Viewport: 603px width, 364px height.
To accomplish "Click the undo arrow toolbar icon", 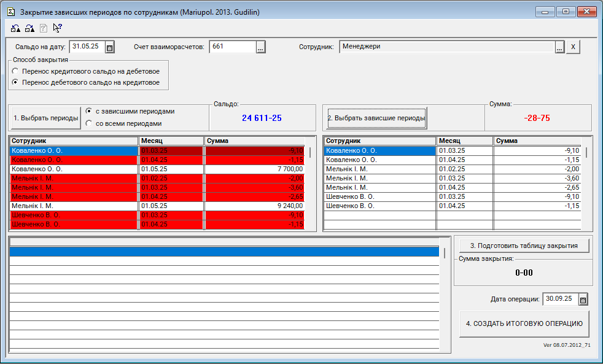I will click(16, 28).
